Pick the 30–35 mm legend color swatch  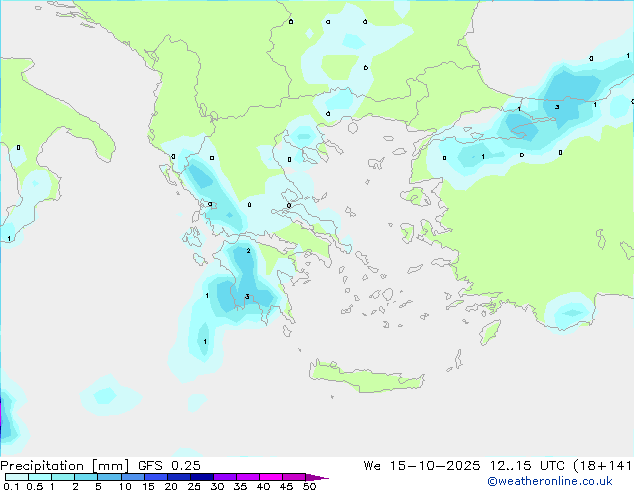click(224, 477)
